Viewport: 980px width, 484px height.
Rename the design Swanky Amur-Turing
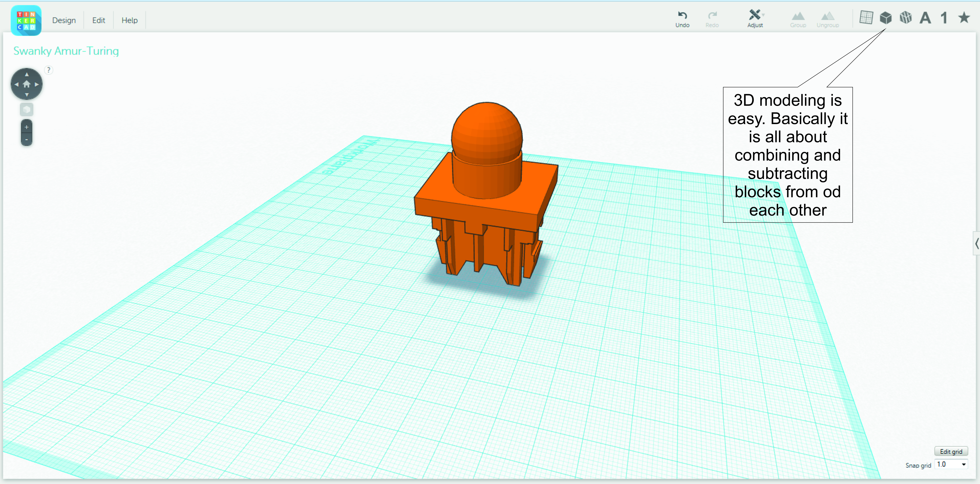coord(66,51)
